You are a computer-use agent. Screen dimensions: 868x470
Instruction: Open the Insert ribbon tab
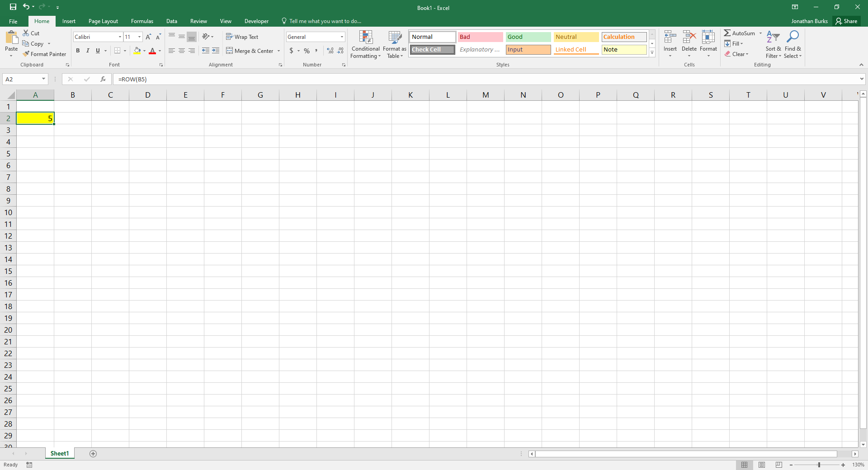(x=69, y=21)
